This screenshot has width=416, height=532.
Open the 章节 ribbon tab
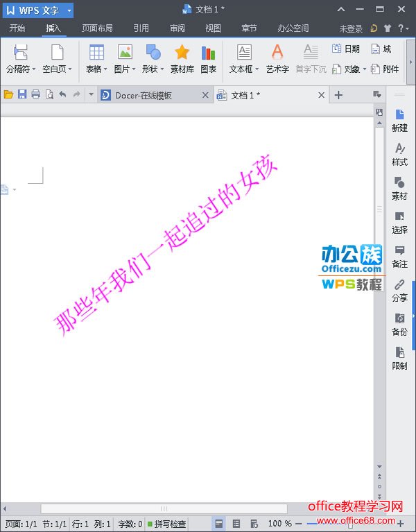249,28
